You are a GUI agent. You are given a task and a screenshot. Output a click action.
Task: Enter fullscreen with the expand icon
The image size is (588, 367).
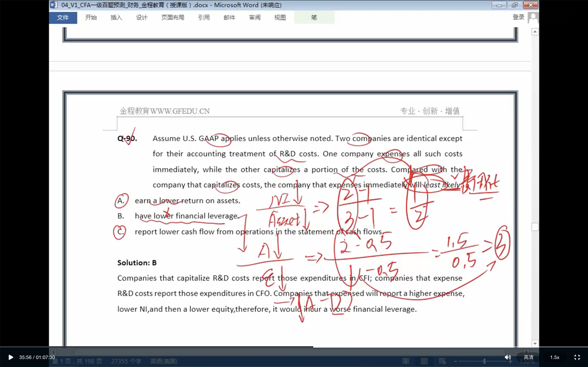577,357
